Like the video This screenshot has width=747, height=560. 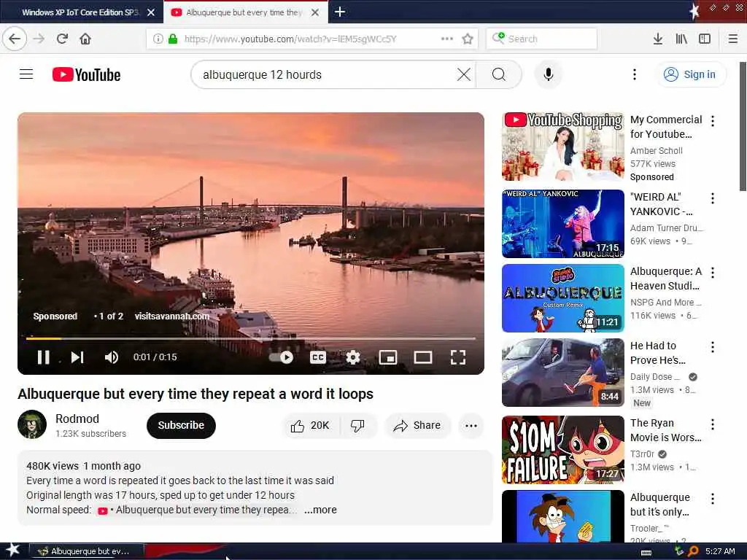[x=311, y=425]
